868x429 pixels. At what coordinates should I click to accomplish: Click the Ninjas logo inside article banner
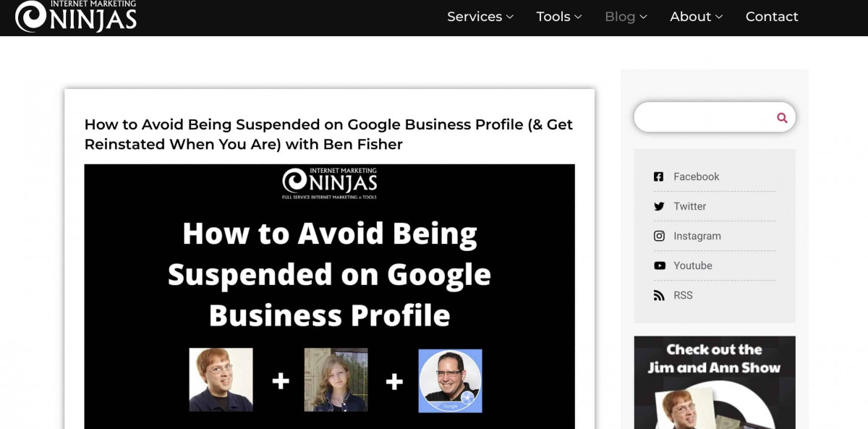pos(329,183)
